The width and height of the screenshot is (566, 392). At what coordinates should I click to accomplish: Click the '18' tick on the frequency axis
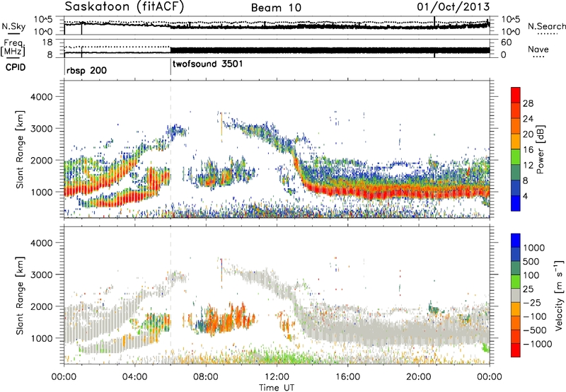pyautogui.click(x=47, y=42)
